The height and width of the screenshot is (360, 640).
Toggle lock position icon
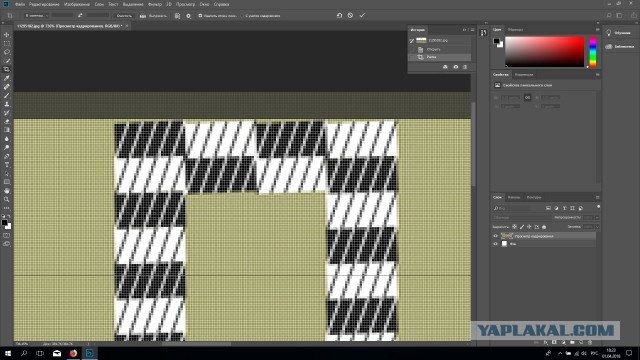[x=529, y=227]
